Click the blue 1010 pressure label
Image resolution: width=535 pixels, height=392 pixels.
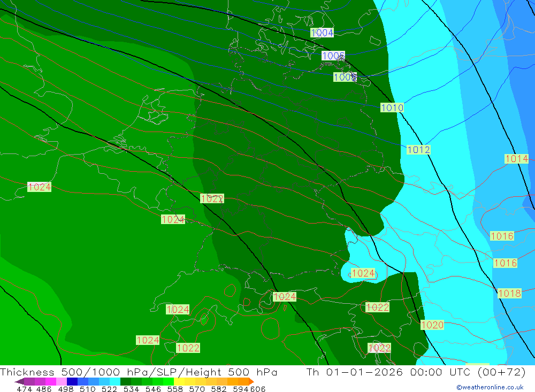392,108
